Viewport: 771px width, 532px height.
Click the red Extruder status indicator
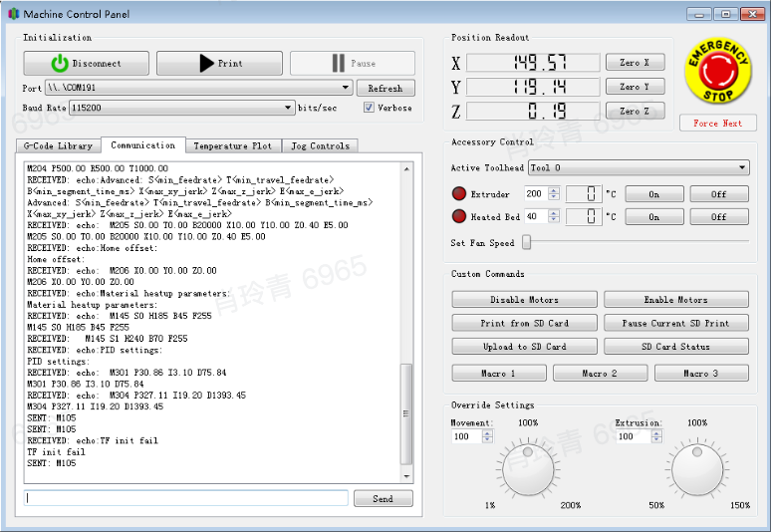coord(458,193)
